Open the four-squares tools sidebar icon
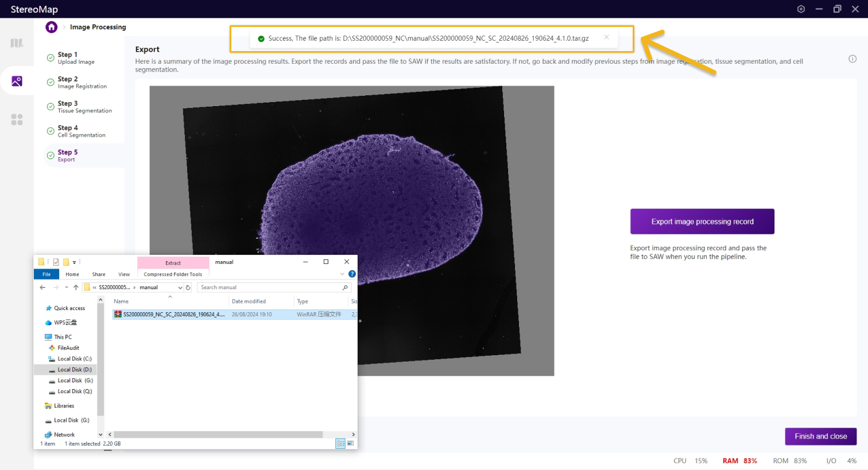This screenshot has height=470, width=868. [17, 119]
